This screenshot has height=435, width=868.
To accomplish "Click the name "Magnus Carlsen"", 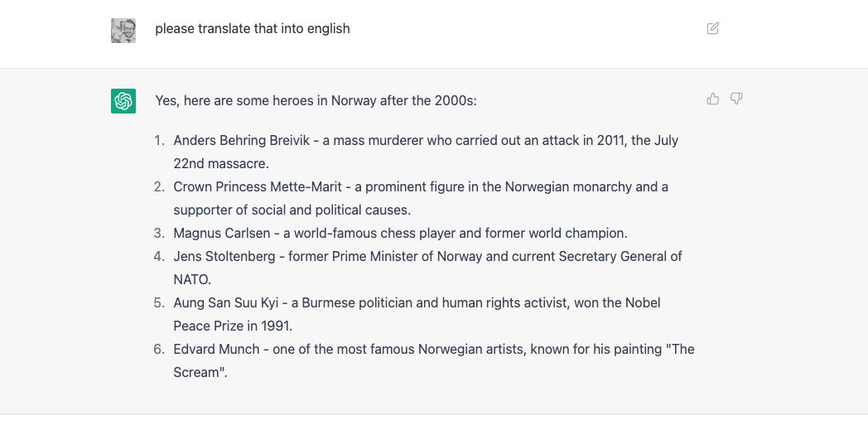I will (x=221, y=234).
